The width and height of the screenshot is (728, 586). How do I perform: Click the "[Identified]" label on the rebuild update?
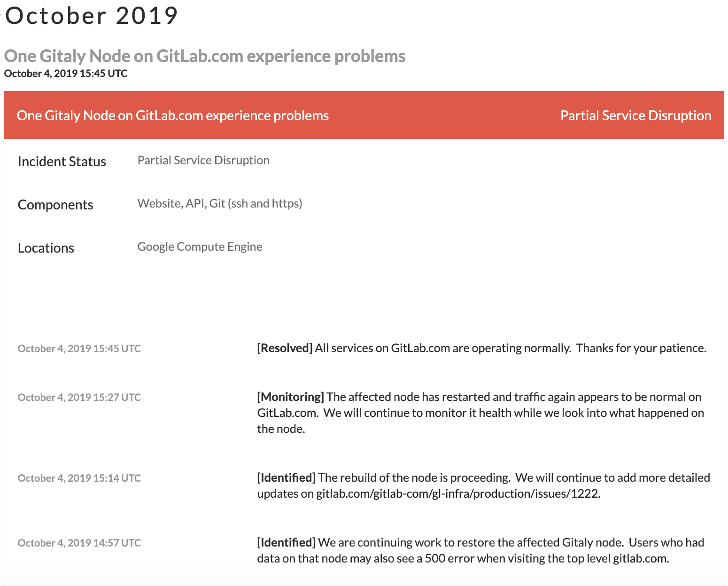pos(286,478)
